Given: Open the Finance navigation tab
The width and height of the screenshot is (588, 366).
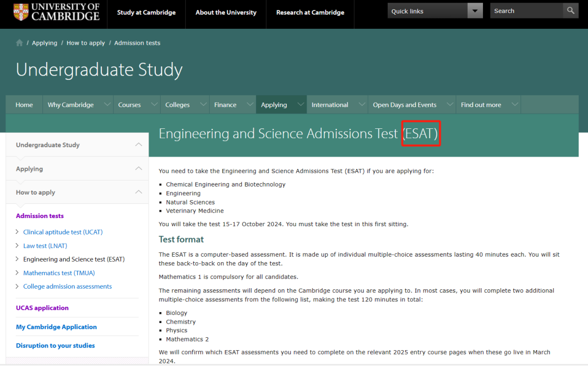Looking at the screenshot, I should pyautogui.click(x=225, y=105).
